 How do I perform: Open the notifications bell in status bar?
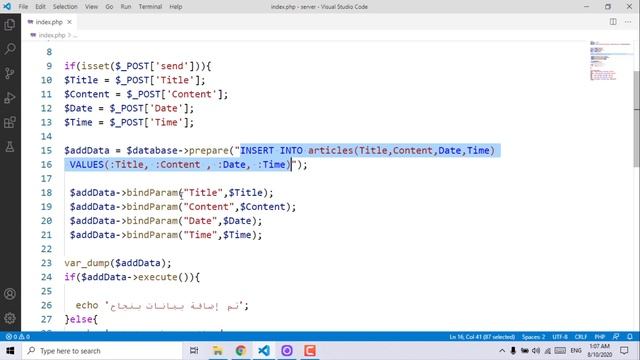point(630,337)
